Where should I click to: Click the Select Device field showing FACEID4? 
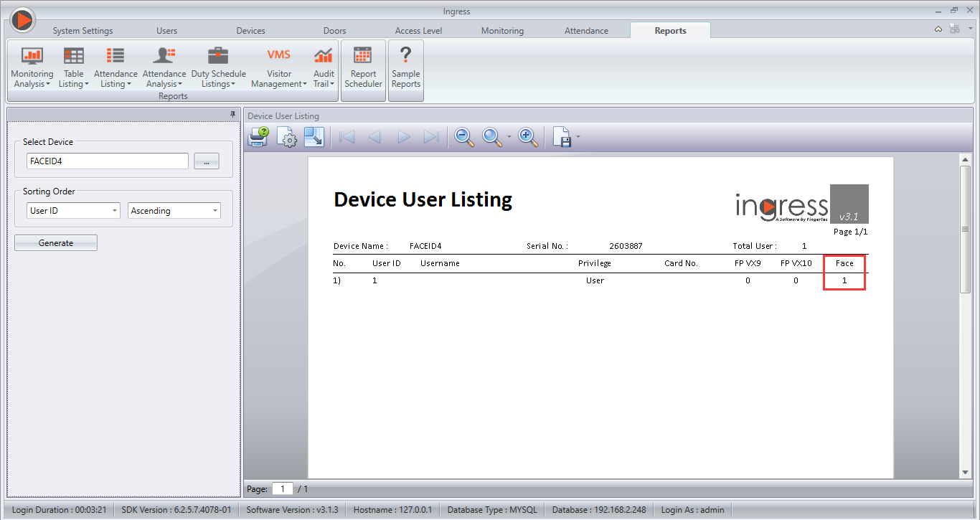click(x=108, y=161)
